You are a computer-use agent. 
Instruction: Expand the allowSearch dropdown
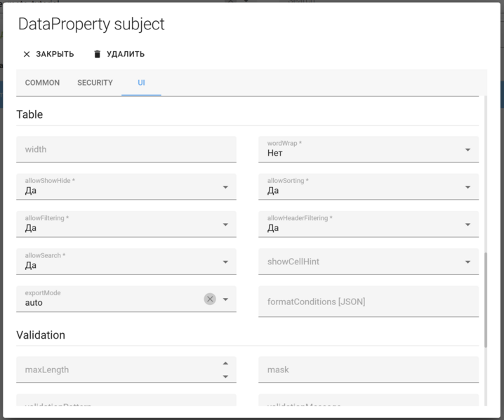click(225, 262)
